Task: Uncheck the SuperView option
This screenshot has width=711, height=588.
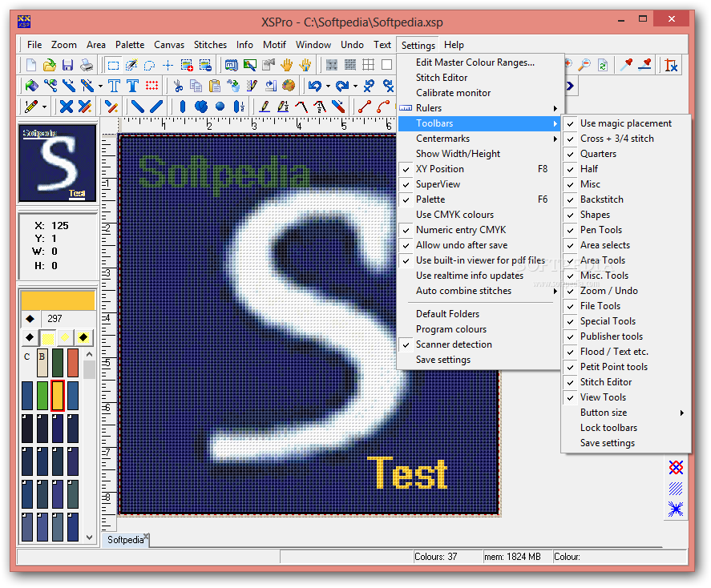Action: click(x=479, y=184)
